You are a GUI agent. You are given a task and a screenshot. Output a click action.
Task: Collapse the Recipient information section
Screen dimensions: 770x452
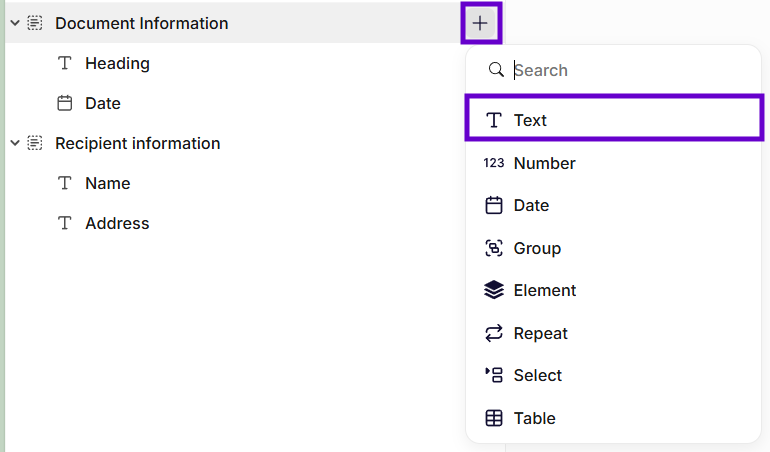pyautogui.click(x=15, y=143)
